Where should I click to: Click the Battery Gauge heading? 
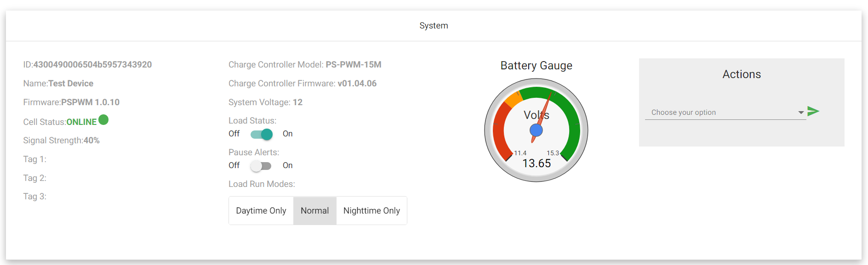536,66
